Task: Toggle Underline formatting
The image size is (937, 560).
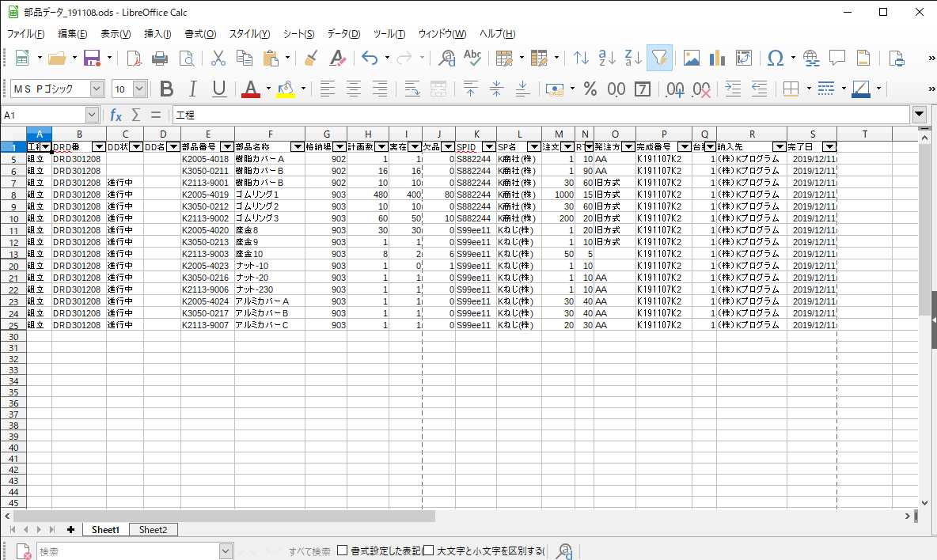Action: click(218, 89)
